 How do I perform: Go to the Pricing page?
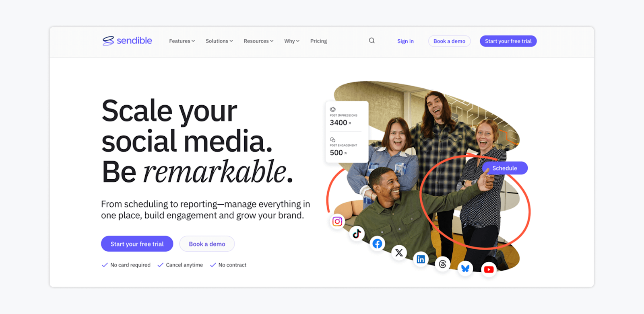pos(318,41)
